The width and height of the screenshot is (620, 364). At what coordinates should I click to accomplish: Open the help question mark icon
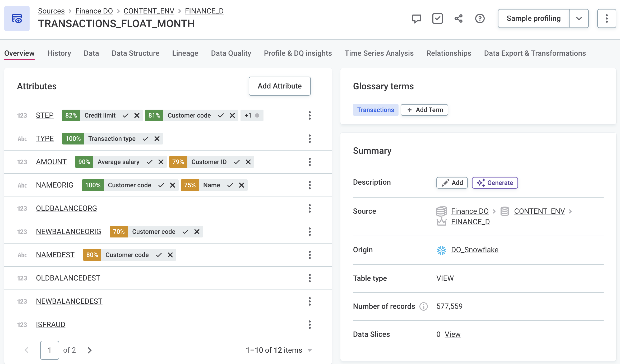(480, 18)
